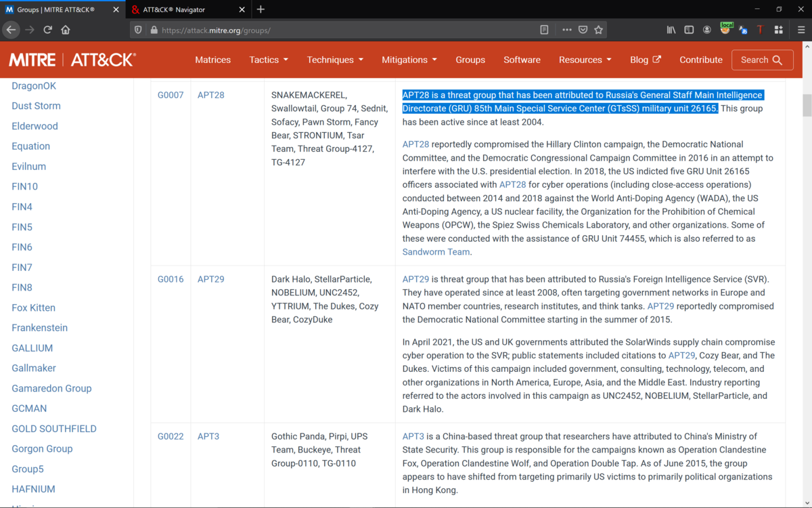Click the site security padlock icon
The width and height of the screenshot is (812, 508).
coord(154,30)
